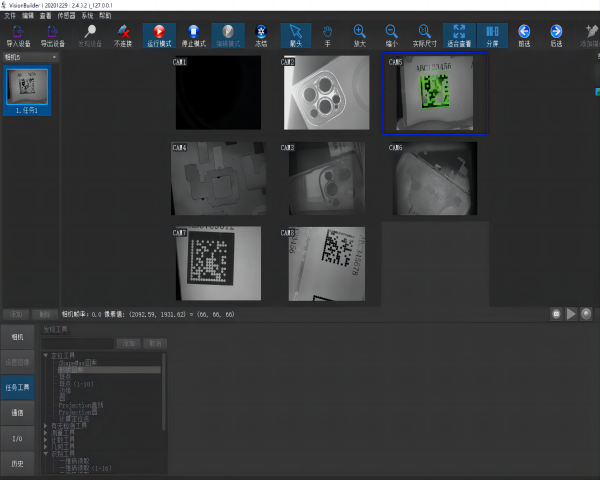This screenshot has width=600, height=480.
Task: Click the 不连接 disconnect icon
Action: [x=123, y=35]
